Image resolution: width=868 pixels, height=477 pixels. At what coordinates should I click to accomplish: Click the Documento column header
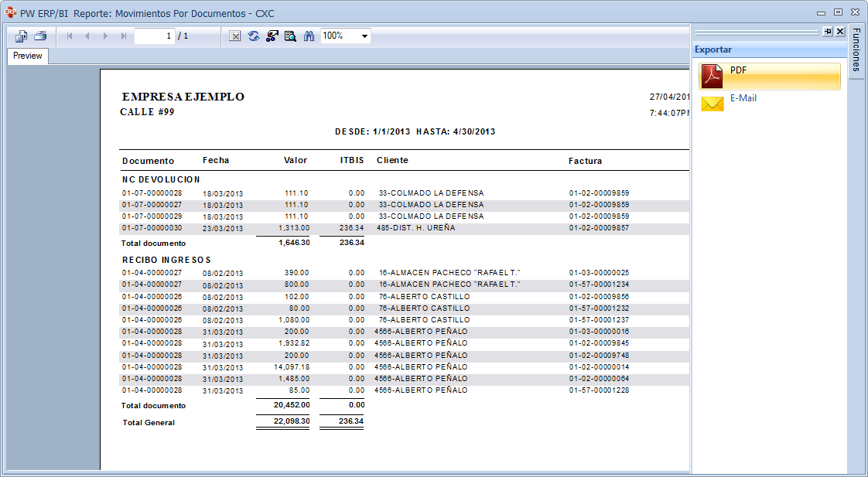[149, 161]
